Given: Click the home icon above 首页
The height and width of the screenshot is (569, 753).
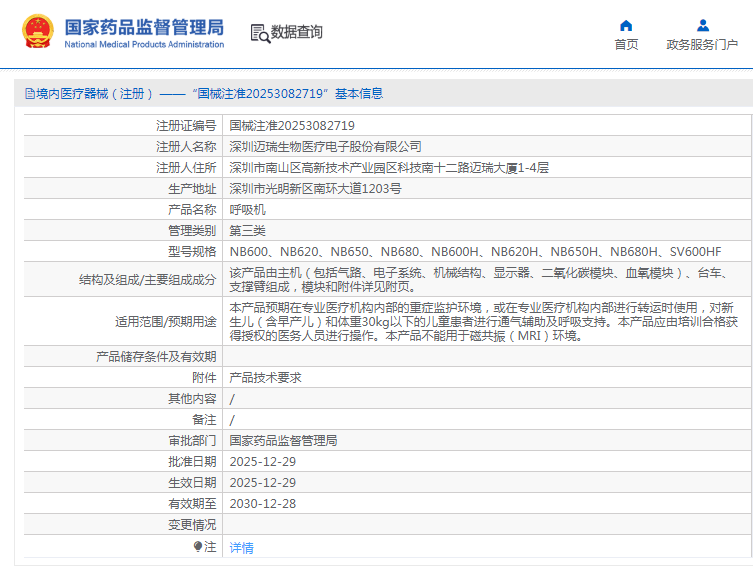Looking at the screenshot, I should coord(626,25).
